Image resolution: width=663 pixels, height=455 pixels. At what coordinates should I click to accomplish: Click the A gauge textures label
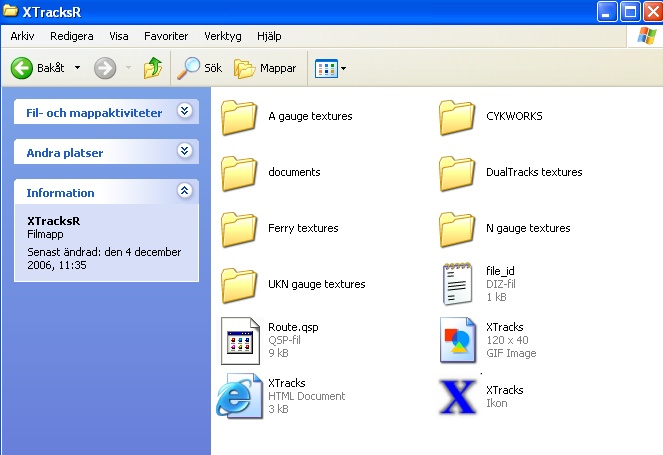(310, 116)
